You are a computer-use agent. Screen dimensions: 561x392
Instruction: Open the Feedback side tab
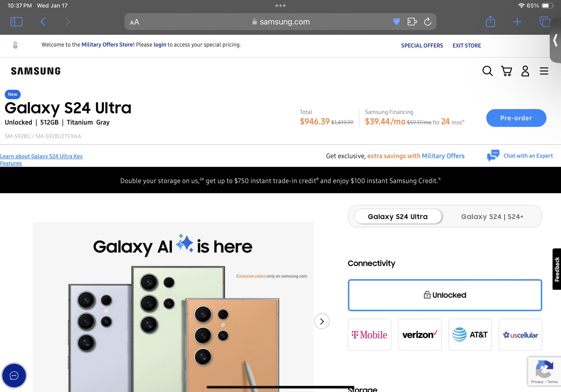pos(557,269)
